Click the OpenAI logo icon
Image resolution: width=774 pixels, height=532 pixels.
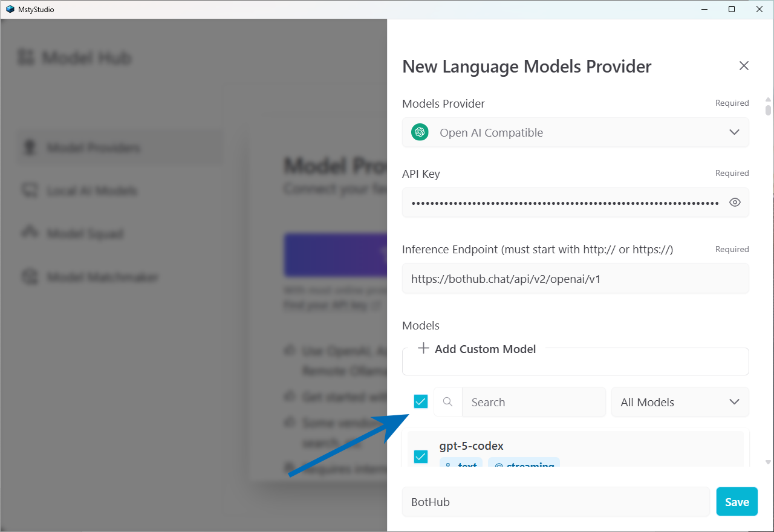(420, 132)
